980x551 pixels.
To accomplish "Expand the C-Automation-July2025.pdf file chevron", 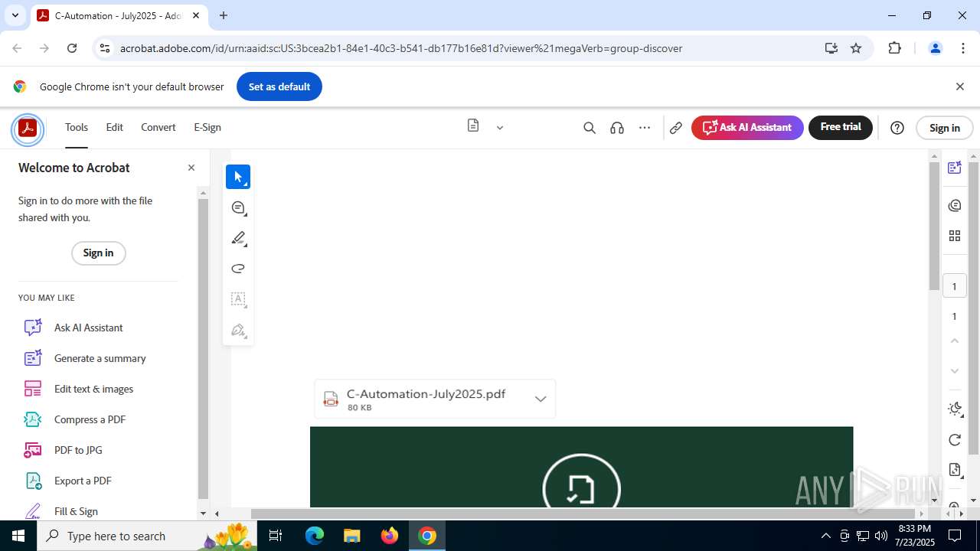I will (541, 399).
